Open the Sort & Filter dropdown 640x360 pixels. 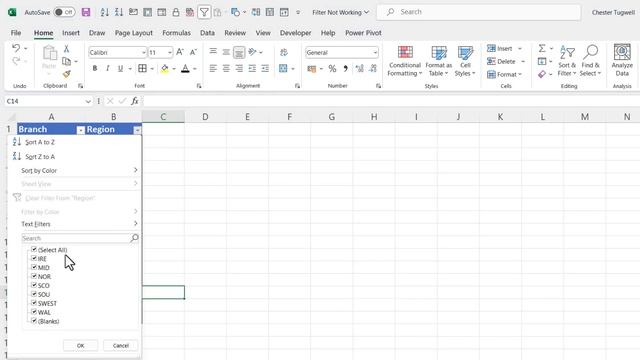(567, 61)
